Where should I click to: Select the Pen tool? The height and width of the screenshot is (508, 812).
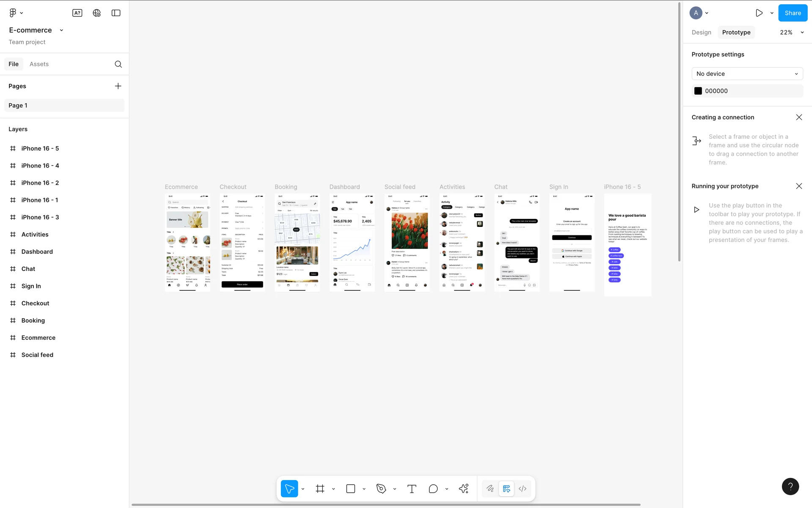tap(381, 489)
